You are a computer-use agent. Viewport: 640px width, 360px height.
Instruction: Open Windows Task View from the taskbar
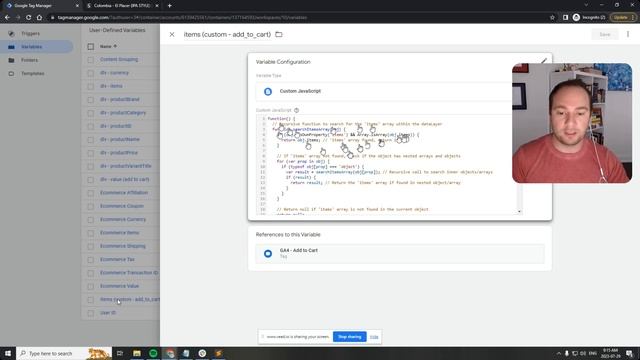[120, 353]
